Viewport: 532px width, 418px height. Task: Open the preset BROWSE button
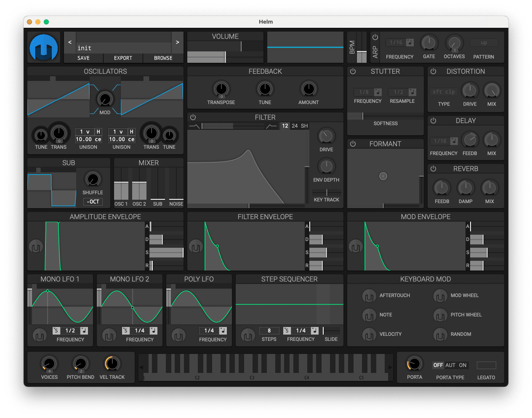coord(163,58)
